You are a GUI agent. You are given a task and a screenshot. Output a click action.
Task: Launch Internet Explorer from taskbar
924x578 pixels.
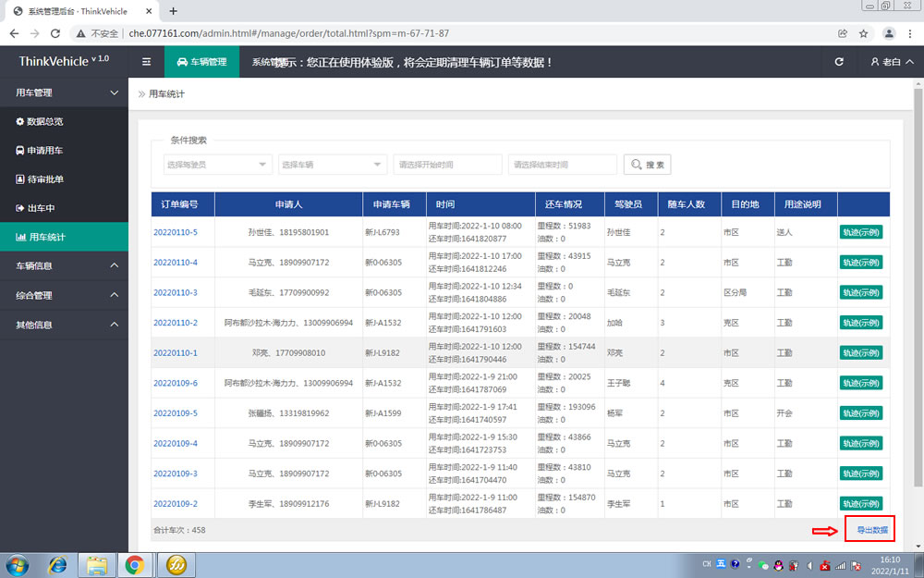tap(57, 565)
